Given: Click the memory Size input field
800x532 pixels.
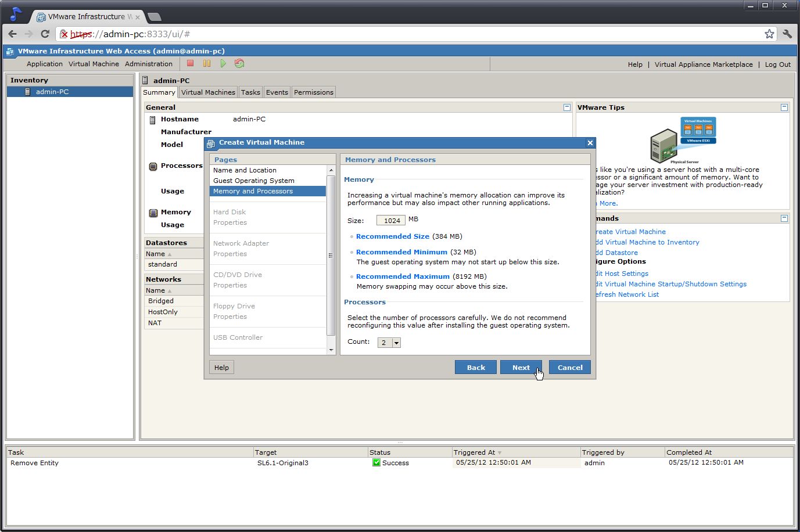Looking at the screenshot, I should (x=391, y=220).
